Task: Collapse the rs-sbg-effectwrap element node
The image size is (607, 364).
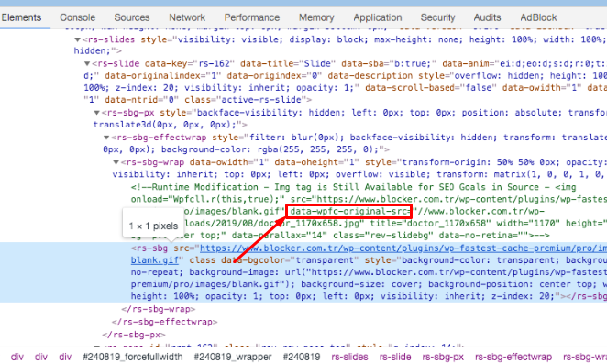Action: click(106, 138)
